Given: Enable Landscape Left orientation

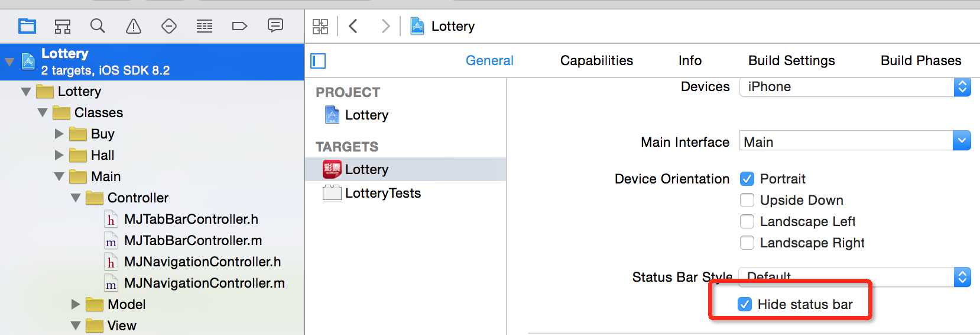Looking at the screenshot, I should point(747,221).
